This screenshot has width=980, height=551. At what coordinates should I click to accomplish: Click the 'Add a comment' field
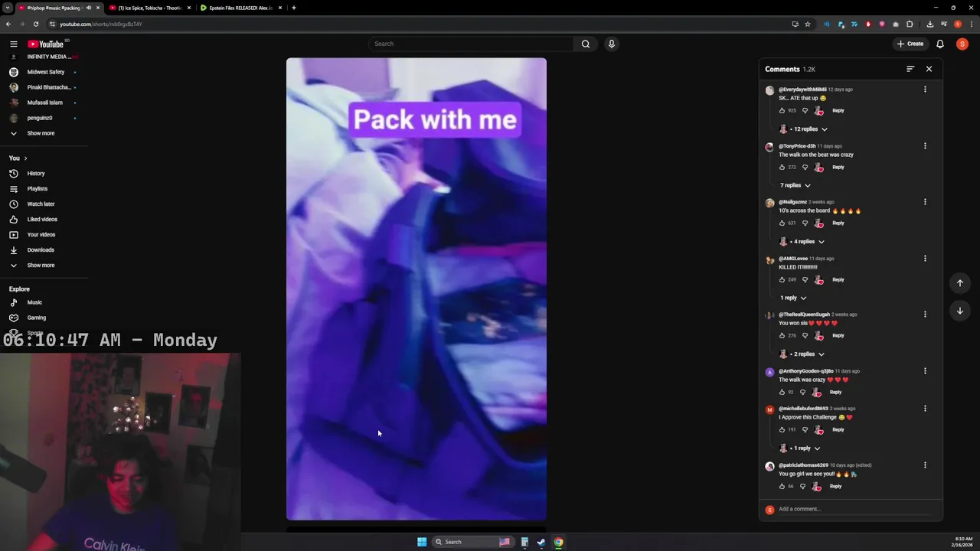(855, 510)
